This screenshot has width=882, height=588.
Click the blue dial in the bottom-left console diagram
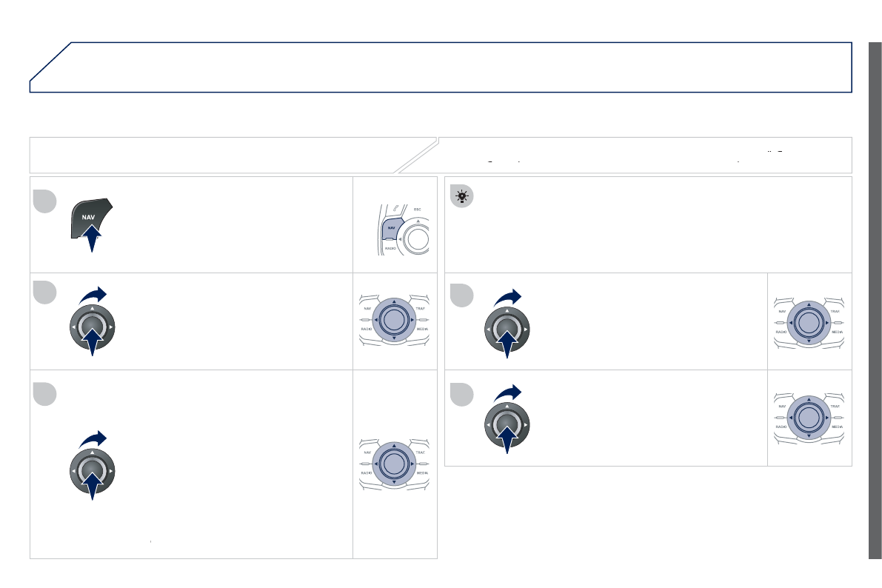point(394,463)
